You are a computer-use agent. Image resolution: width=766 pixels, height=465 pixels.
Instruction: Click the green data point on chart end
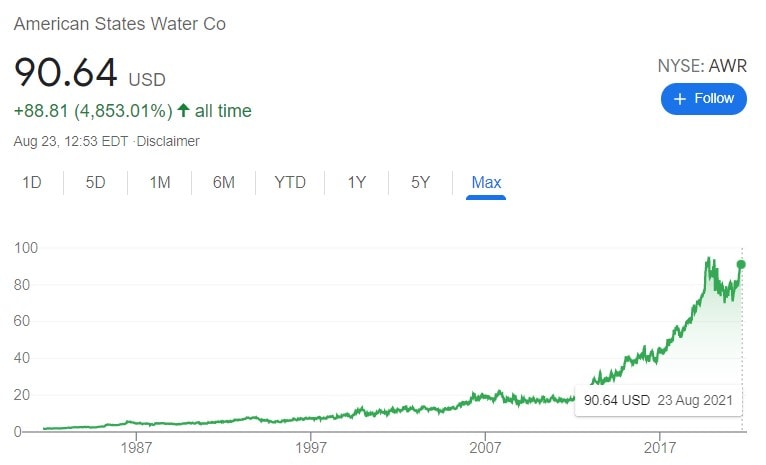click(741, 264)
